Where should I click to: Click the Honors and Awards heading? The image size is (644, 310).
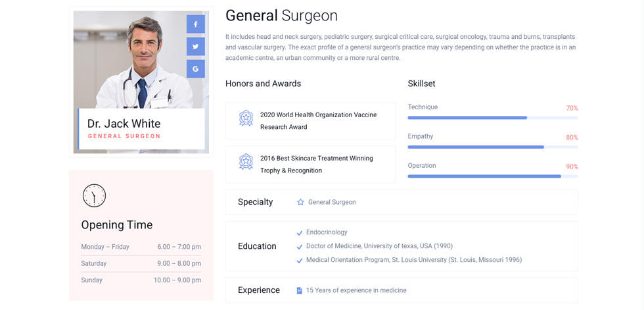click(264, 84)
